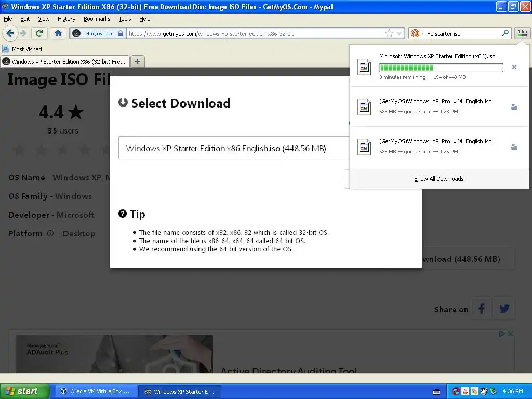
Task: Open the Windows Start menu
Action: [x=24, y=391]
